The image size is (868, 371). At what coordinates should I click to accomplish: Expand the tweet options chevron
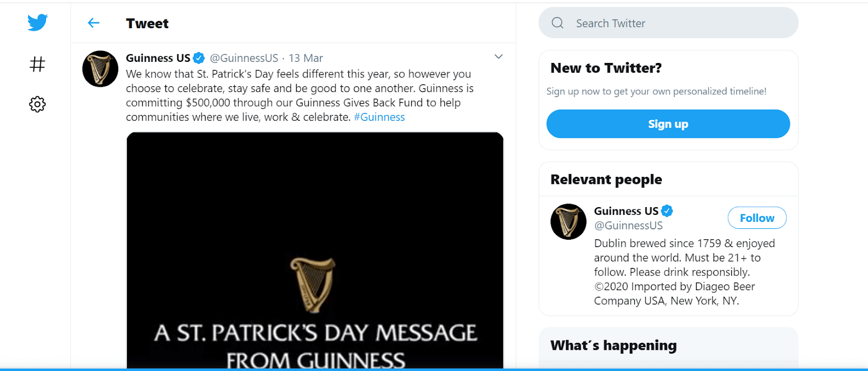coord(499,56)
